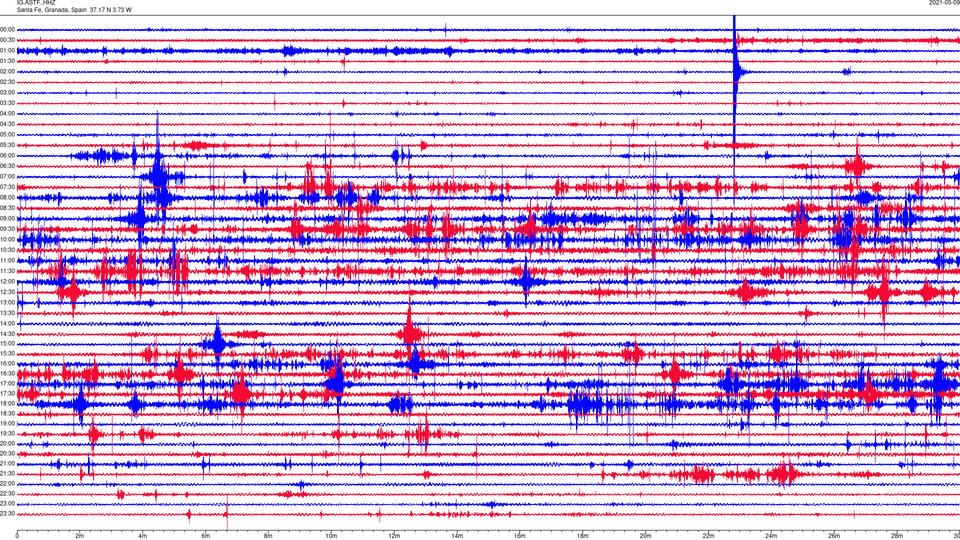Click the 04:00 row time
960x540 pixels.
pyautogui.click(x=7, y=113)
